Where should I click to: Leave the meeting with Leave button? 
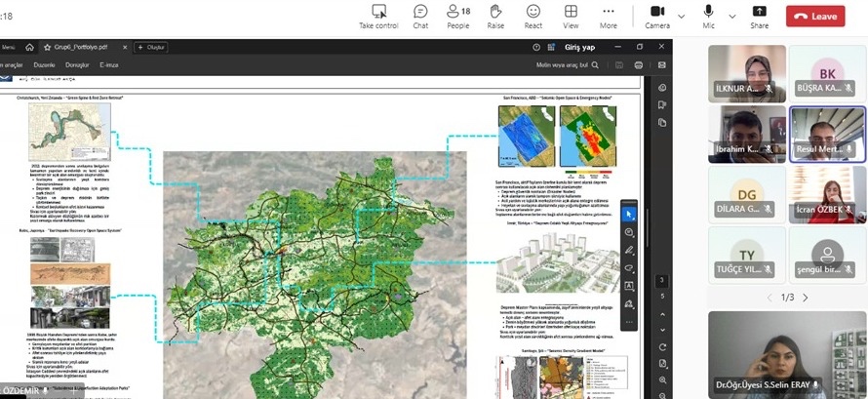pos(815,17)
